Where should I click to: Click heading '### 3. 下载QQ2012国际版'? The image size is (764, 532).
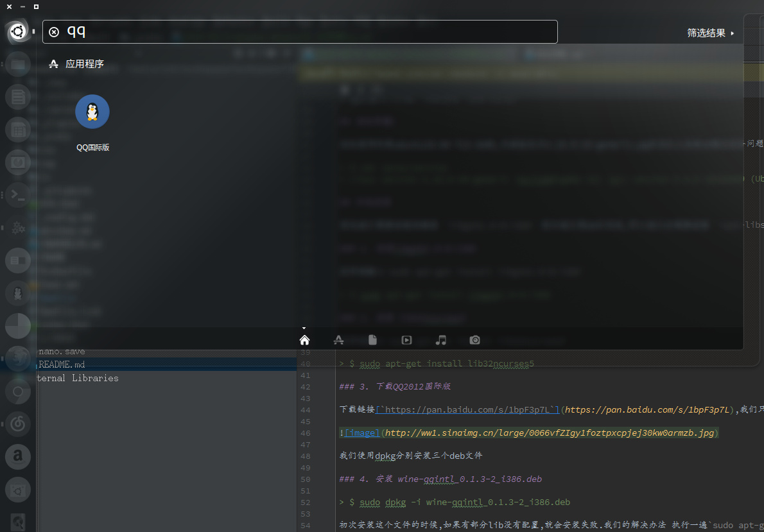(395, 387)
